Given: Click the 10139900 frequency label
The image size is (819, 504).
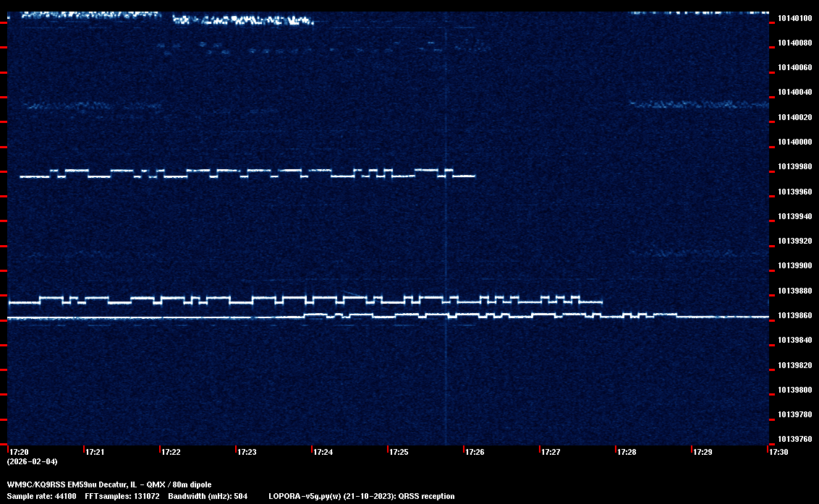Looking at the screenshot, I should point(794,265).
